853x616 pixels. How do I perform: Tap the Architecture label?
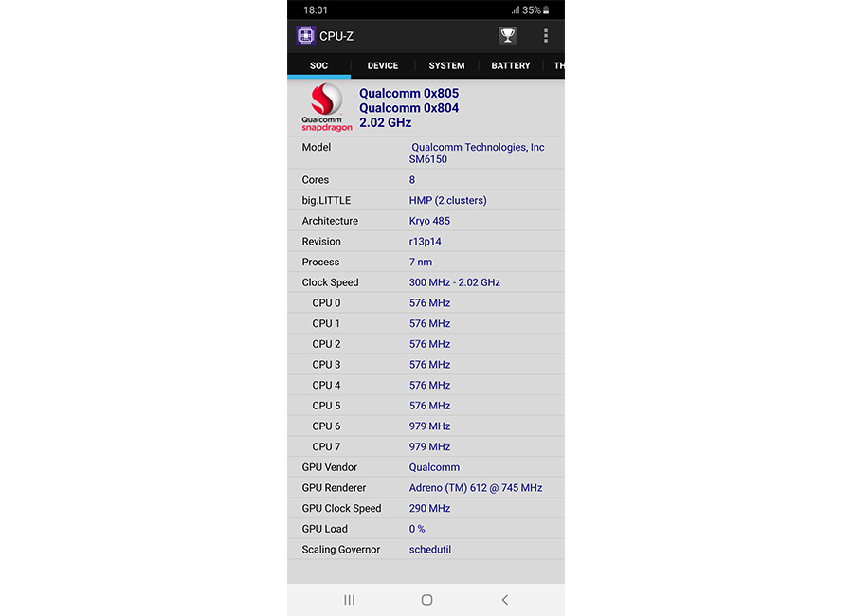point(330,221)
